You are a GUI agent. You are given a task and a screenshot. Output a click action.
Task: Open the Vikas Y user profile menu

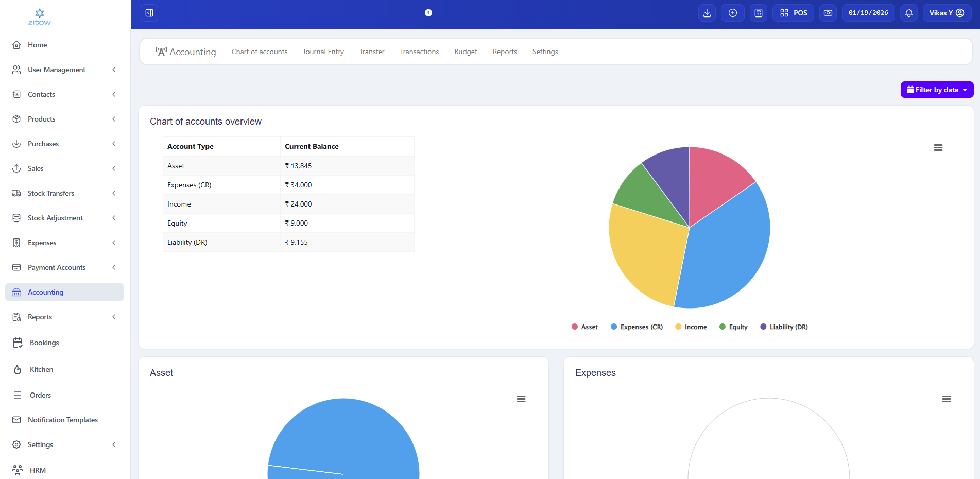click(947, 12)
